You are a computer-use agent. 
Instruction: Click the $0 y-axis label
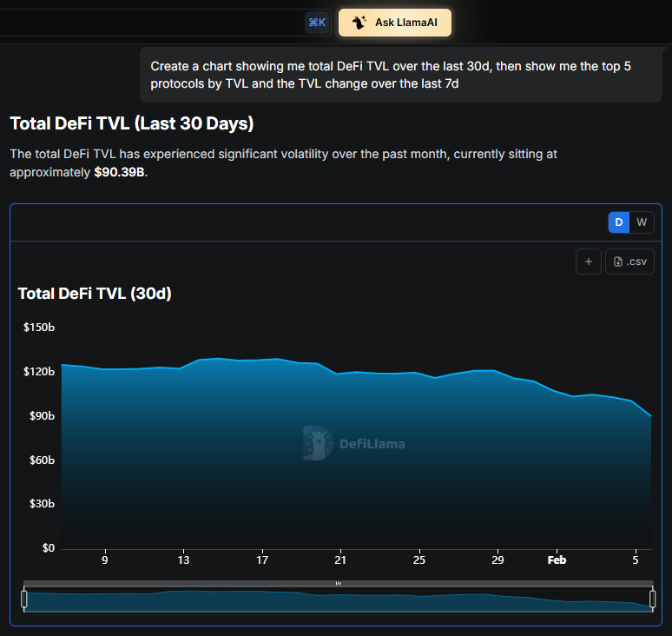49,548
